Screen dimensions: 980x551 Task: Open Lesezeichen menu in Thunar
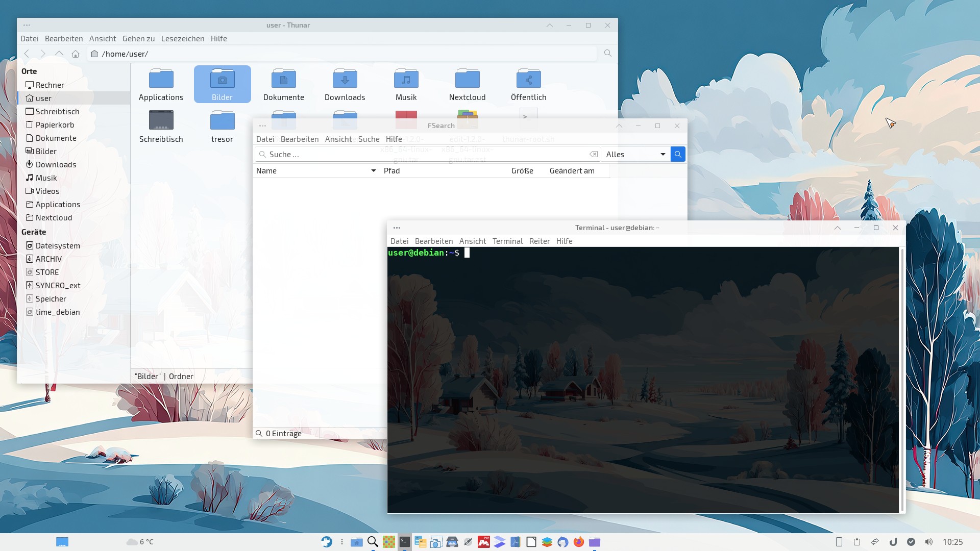click(182, 39)
